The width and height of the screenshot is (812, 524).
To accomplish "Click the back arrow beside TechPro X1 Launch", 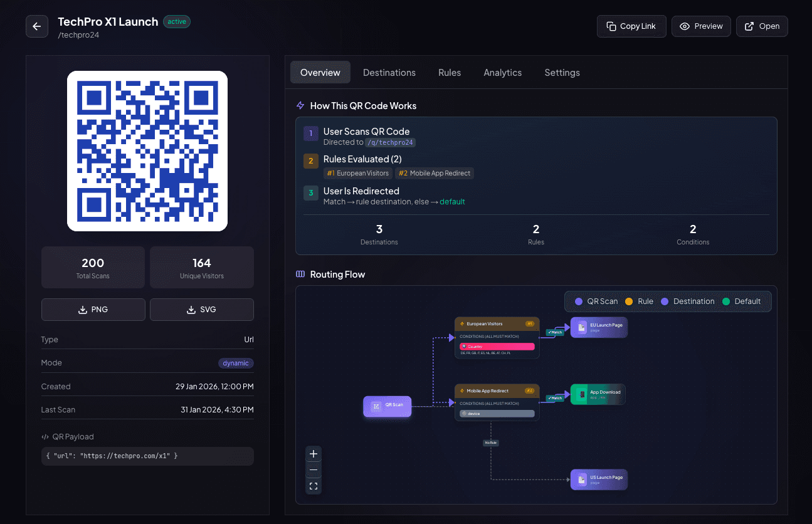I will point(36,26).
